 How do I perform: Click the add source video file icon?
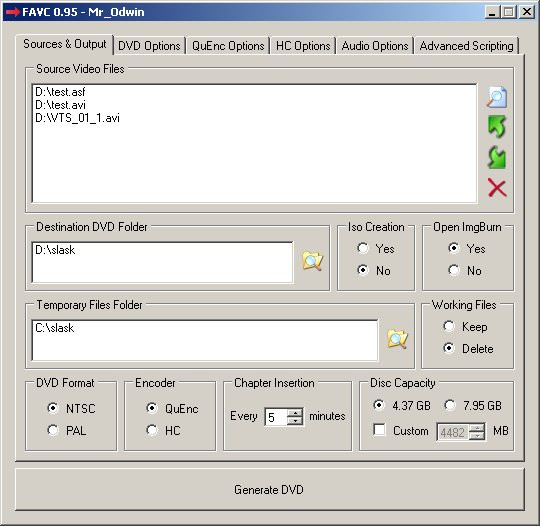497,97
